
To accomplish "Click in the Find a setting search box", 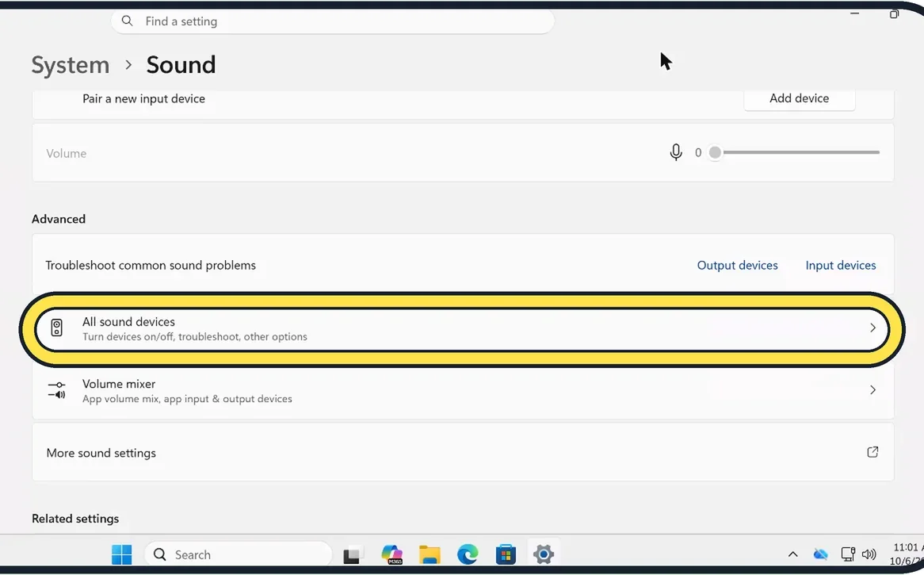I will pyautogui.click(x=332, y=21).
